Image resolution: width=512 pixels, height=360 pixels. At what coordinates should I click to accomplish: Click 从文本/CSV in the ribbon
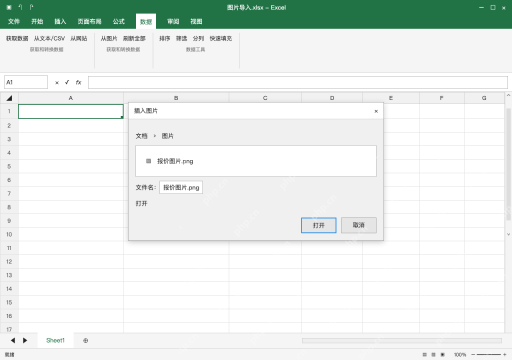pos(49,39)
